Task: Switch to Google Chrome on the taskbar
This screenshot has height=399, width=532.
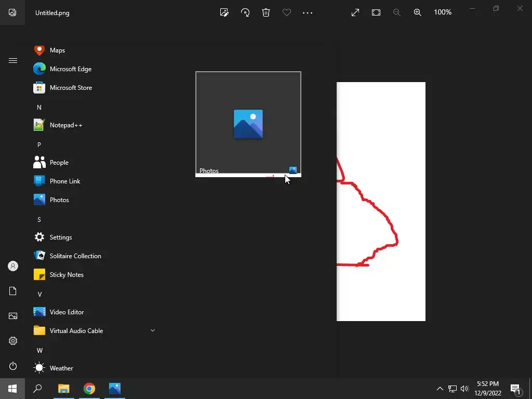Action: pyautogui.click(x=89, y=389)
